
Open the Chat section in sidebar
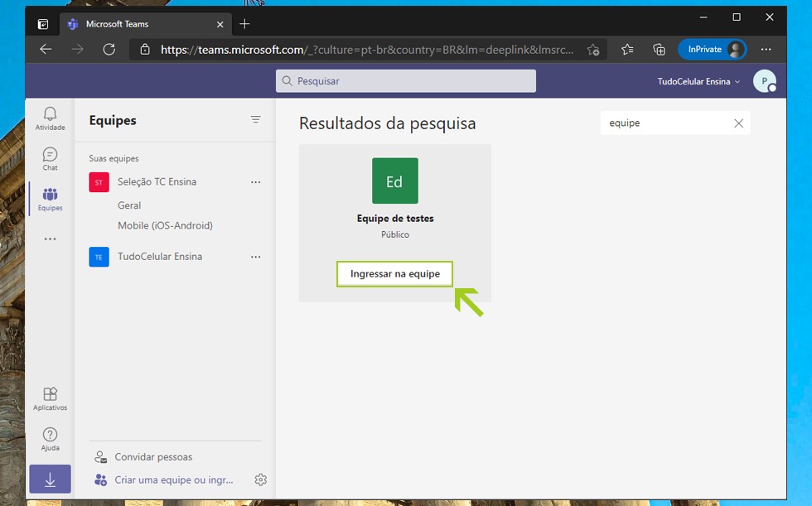point(50,158)
